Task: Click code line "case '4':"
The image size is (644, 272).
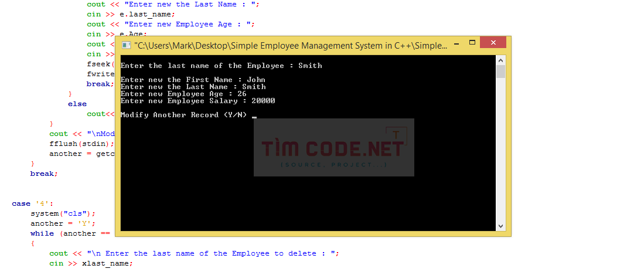Action: [x=32, y=204]
